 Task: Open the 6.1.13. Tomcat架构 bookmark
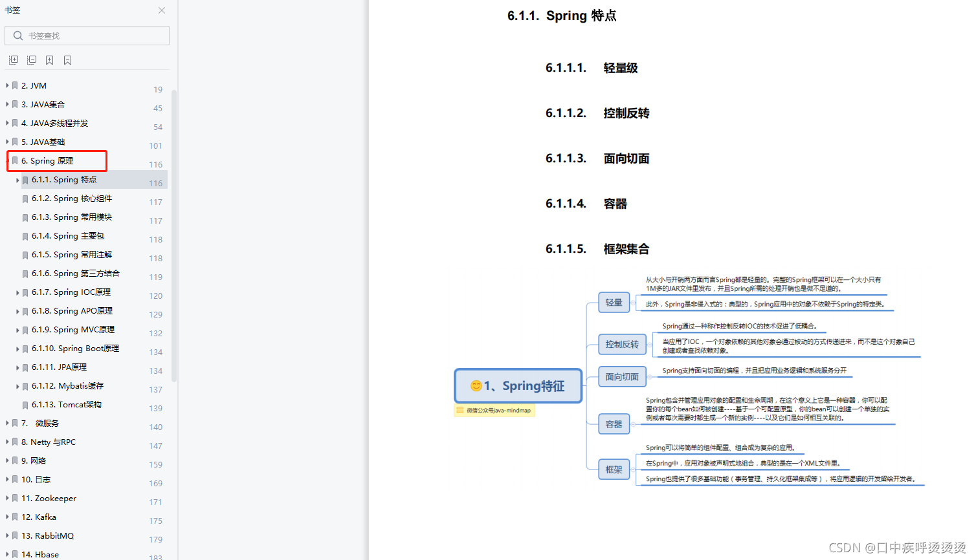67,405
